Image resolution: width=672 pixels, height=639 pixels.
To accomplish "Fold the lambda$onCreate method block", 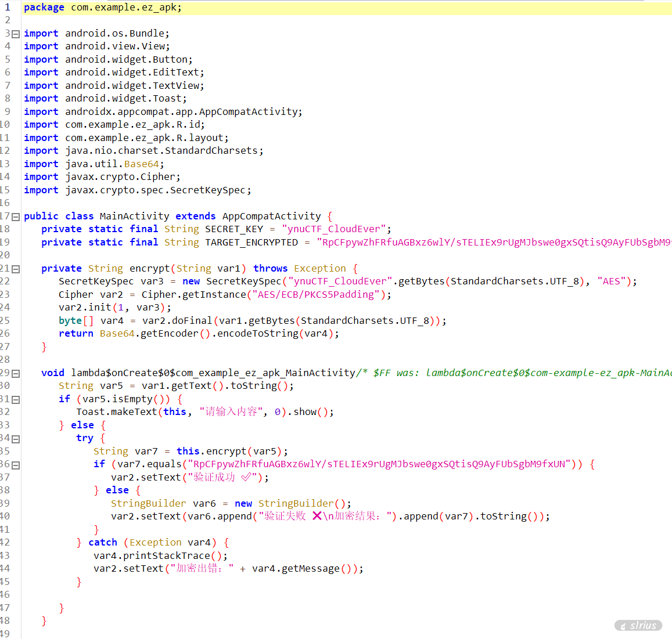I will click(16, 374).
